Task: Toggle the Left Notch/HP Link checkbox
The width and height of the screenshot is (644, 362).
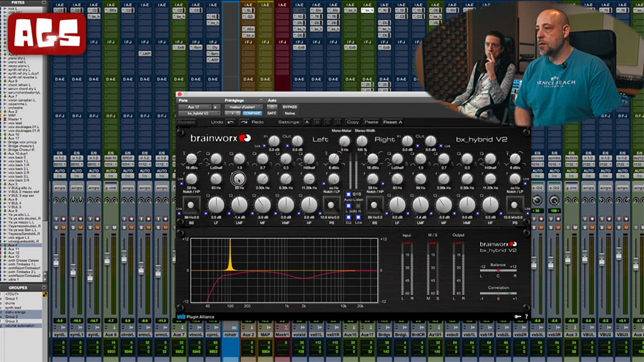Action: (x=181, y=183)
